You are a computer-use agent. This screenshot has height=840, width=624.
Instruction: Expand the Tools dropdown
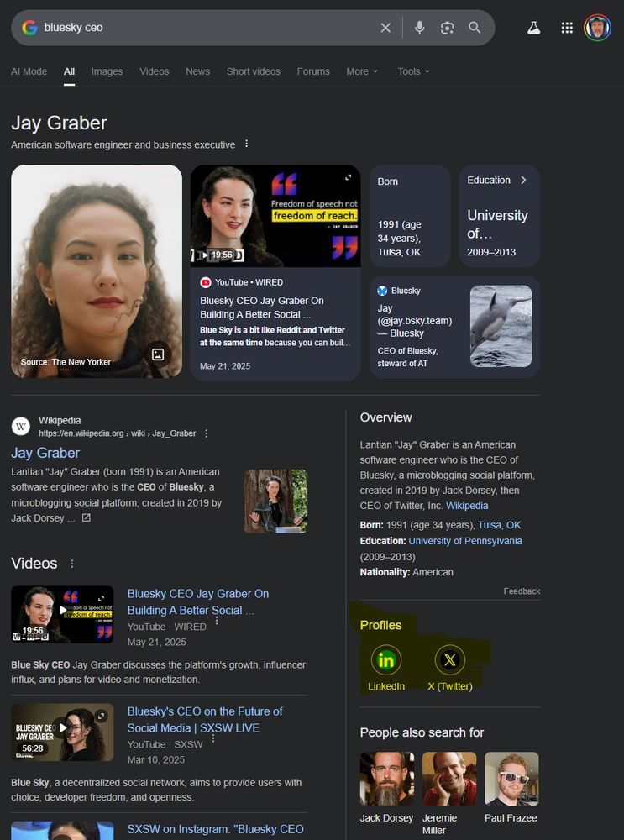click(x=413, y=71)
